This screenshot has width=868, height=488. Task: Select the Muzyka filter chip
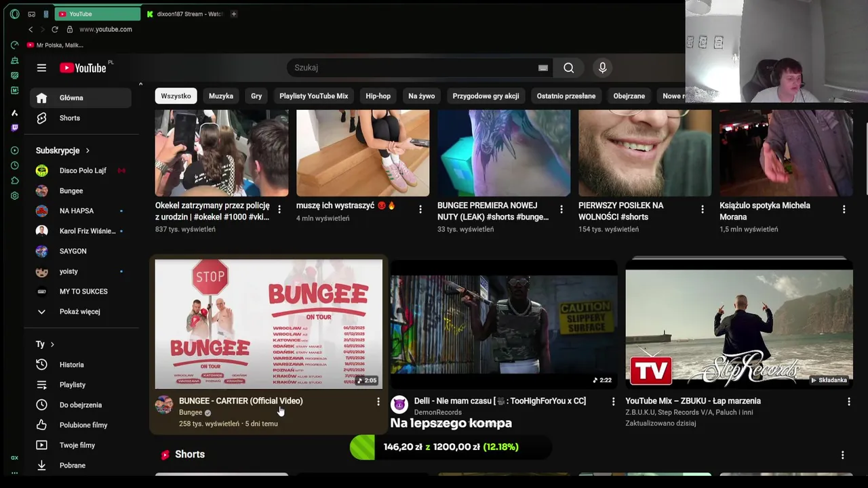coord(221,96)
